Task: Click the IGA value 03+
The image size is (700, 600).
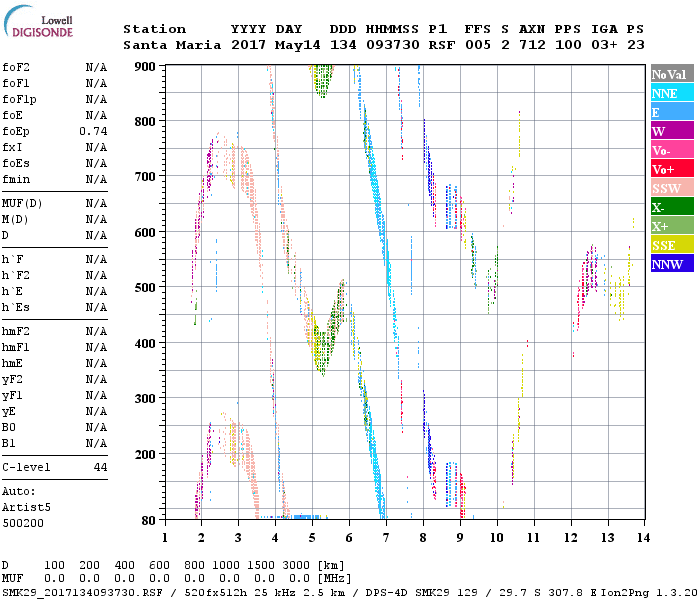Action: point(604,45)
